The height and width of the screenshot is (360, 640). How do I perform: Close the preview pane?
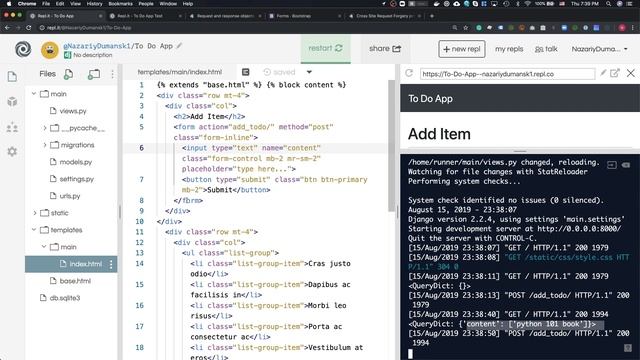point(631,73)
